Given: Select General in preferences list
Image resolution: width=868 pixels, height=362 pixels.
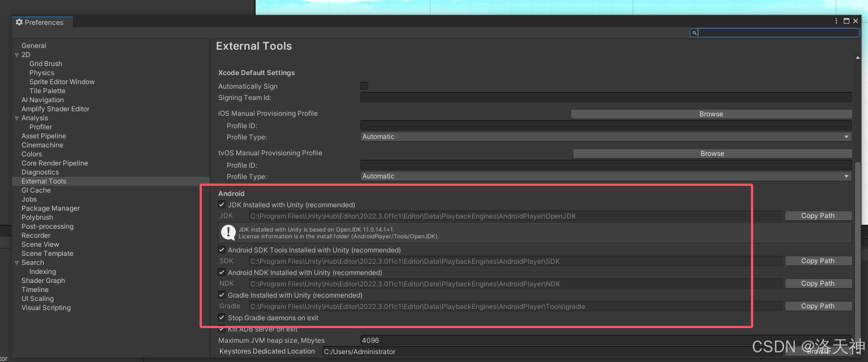Looking at the screenshot, I should (x=34, y=46).
